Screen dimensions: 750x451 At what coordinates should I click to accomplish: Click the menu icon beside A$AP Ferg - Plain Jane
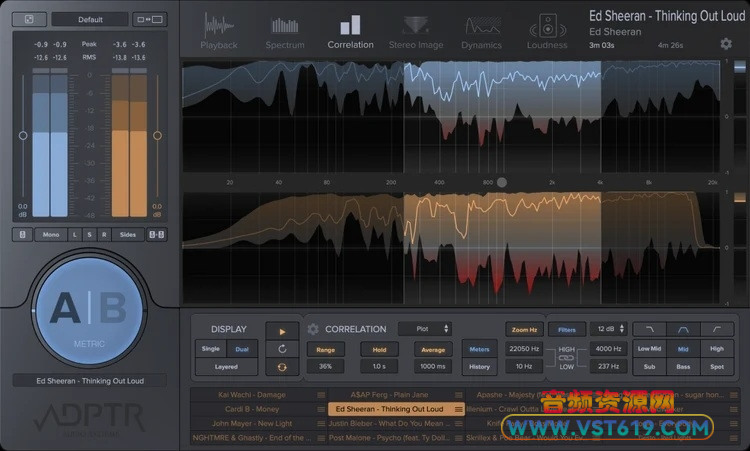[459, 395]
